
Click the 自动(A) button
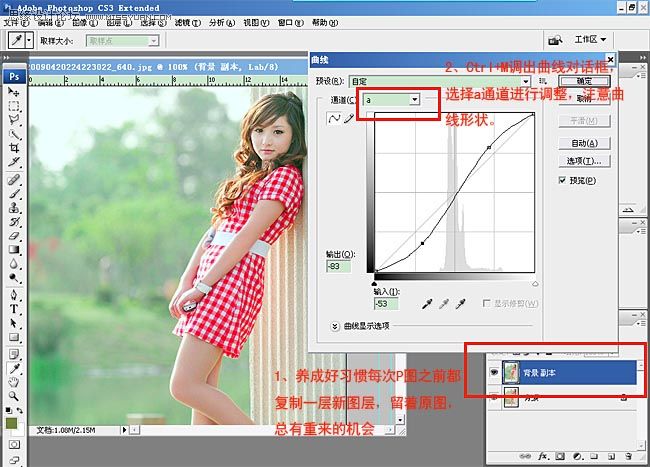pyautogui.click(x=585, y=143)
